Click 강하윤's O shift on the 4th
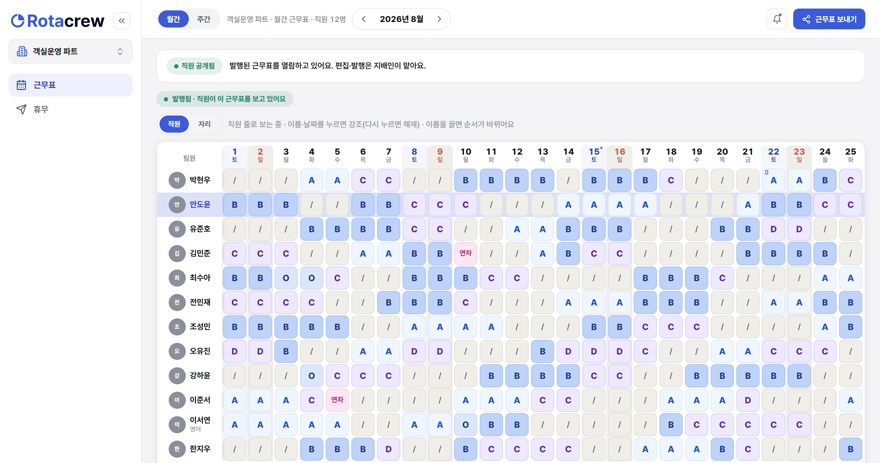 point(311,375)
